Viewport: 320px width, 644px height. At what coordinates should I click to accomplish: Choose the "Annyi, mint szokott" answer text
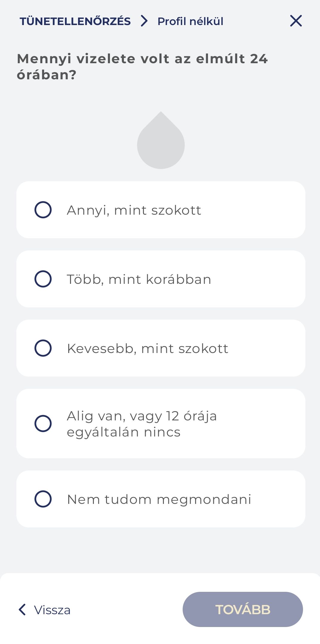tap(134, 210)
